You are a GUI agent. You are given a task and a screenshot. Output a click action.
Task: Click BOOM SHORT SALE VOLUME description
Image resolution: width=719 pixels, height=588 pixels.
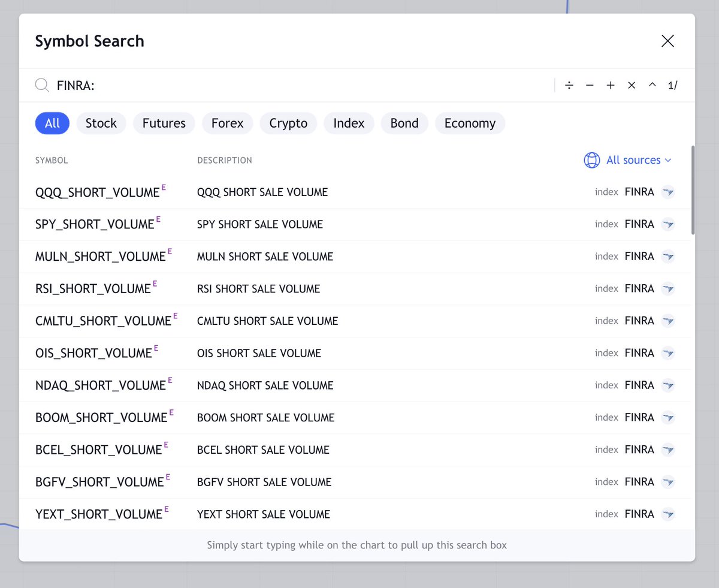pos(266,418)
